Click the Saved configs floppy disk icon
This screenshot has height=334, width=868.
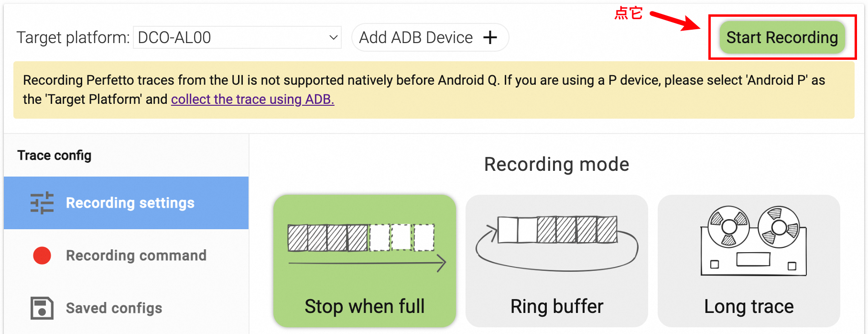click(42, 308)
